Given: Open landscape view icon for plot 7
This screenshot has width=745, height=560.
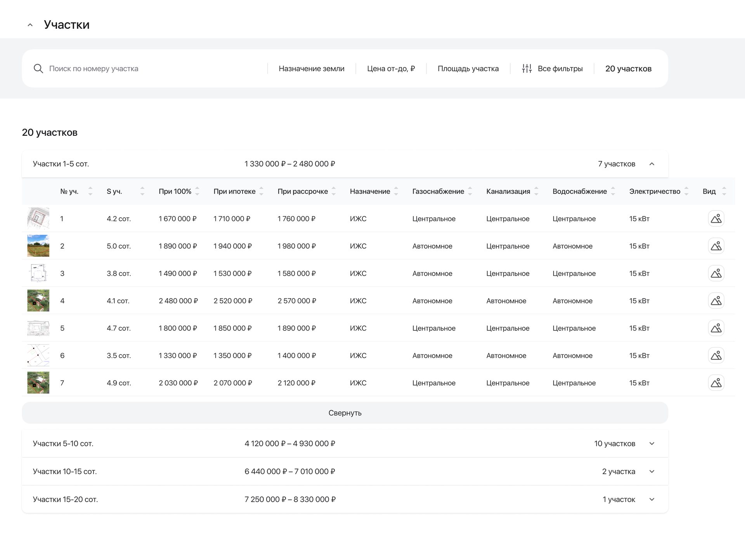Looking at the screenshot, I should tap(716, 383).
